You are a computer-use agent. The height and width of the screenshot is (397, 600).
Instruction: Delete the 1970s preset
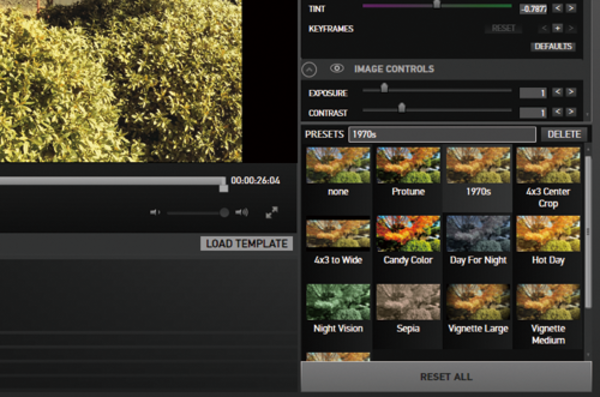(x=564, y=134)
